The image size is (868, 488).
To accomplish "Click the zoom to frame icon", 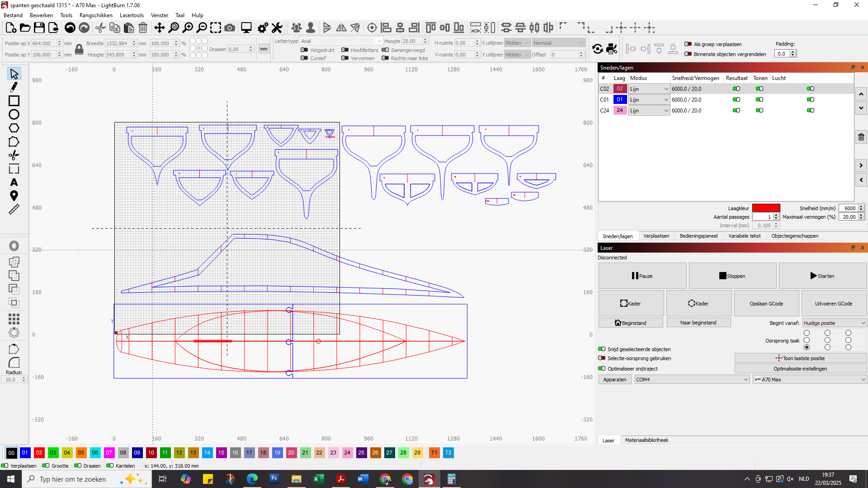I will [x=216, y=28].
